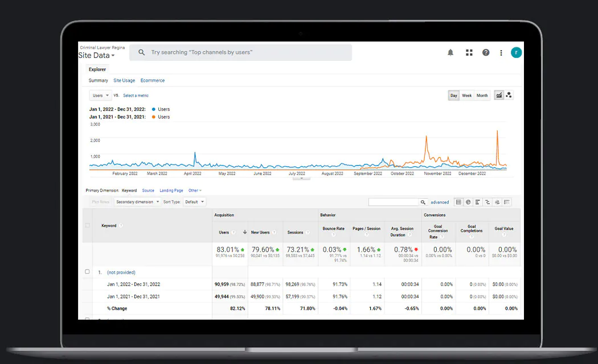
Task: Open the notifications bell
Action: pyautogui.click(x=450, y=52)
